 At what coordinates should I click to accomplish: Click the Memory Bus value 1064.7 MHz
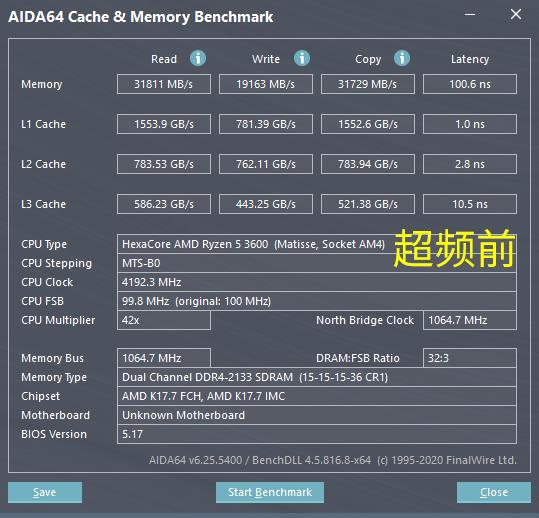pos(164,358)
